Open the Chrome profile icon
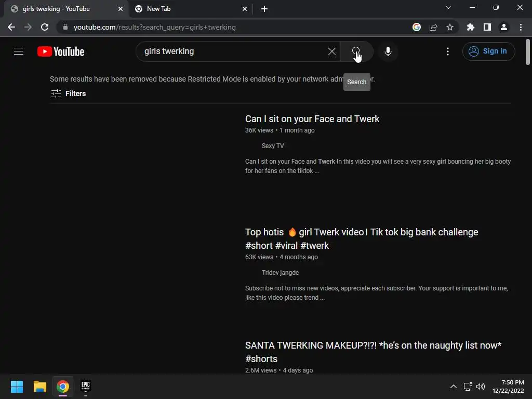Viewport: 532px width, 399px height. (x=504, y=27)
